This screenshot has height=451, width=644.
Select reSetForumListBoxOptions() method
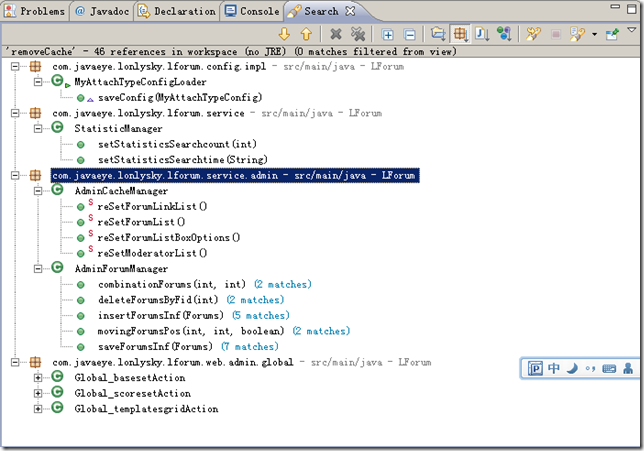coord(169,238)
